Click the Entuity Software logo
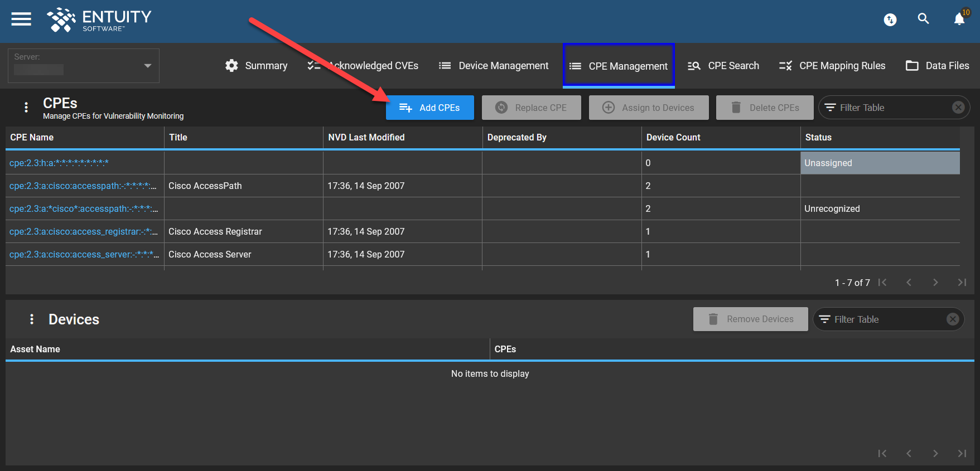Viewport: 980px width, 471px height. (99, 20)
